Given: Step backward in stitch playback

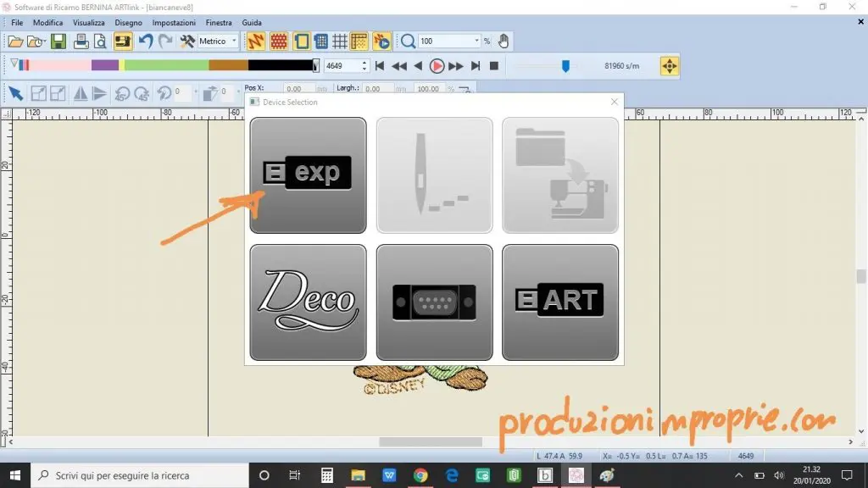Looking at the screenshot, I should coord(419,66).
